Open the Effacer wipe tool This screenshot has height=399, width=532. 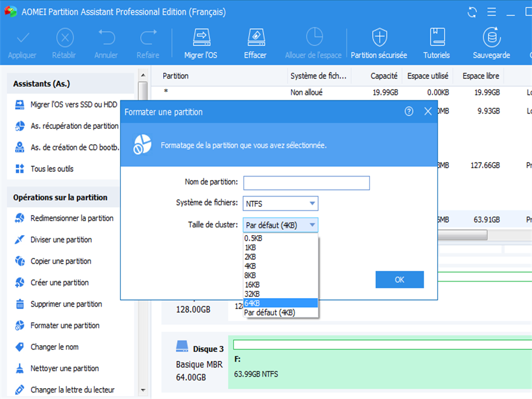(256, 44)
